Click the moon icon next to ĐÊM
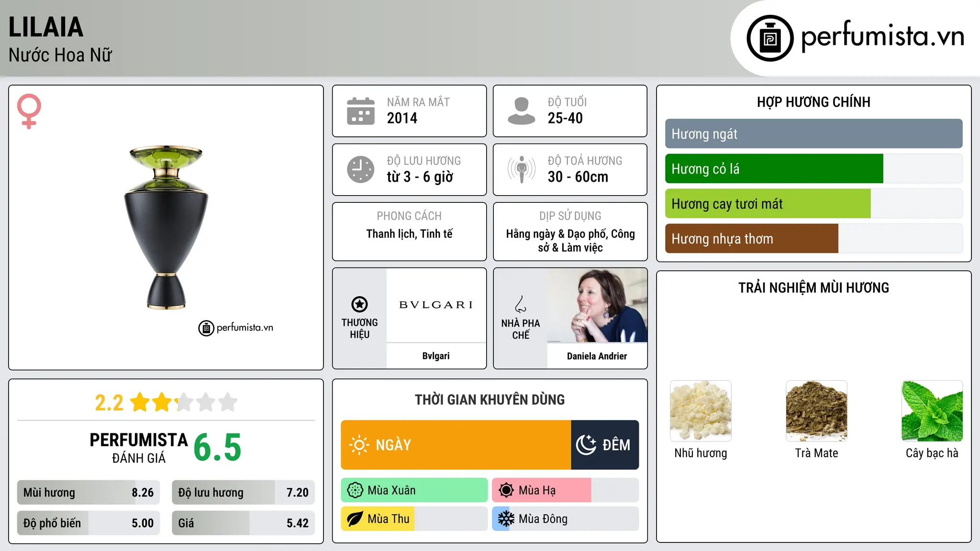This screenshot has height=551, width=980. coord(586,445)
